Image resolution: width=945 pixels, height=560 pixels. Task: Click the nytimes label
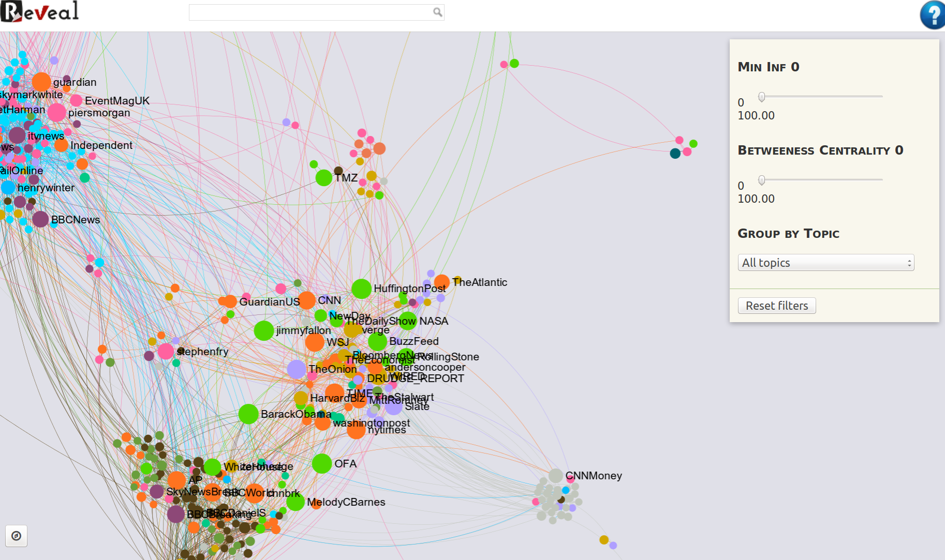387,430
